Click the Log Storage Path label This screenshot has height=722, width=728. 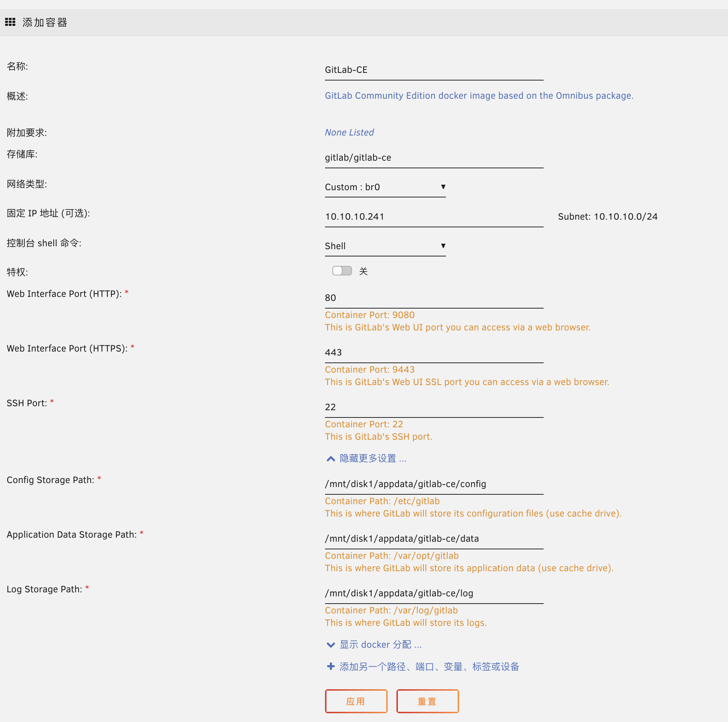pyautogui.click(x=44, y=589)
